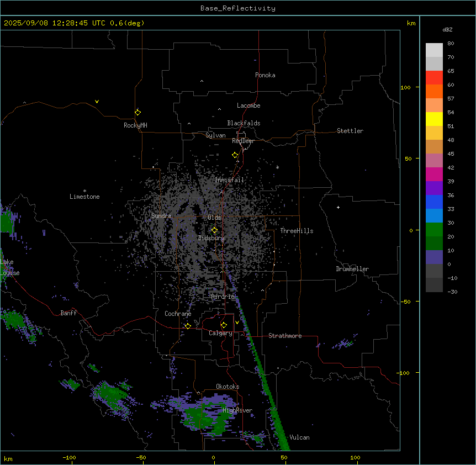Image resolution: width=476 pixels, height=465 pixels.
Task: Pick the bright green 20-30 dBZ swatch
Action: 434,230
